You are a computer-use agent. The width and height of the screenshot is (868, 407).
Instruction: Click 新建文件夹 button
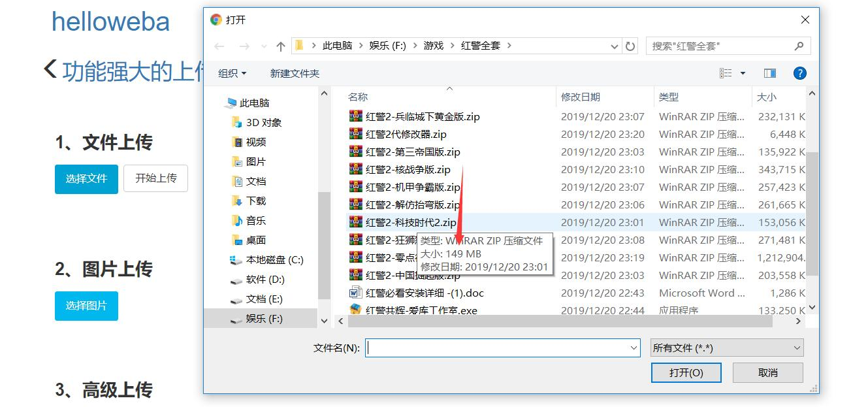pyautogui.click(x=295, y=73)
